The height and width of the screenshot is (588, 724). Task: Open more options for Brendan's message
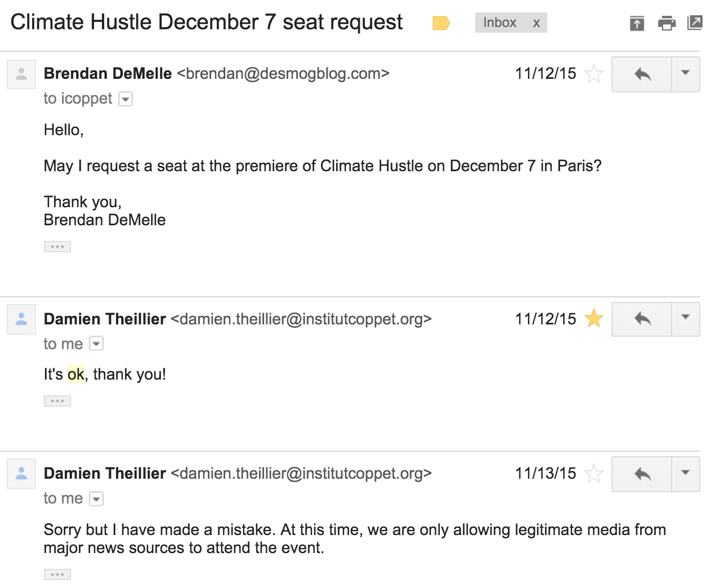coord(686,74)
